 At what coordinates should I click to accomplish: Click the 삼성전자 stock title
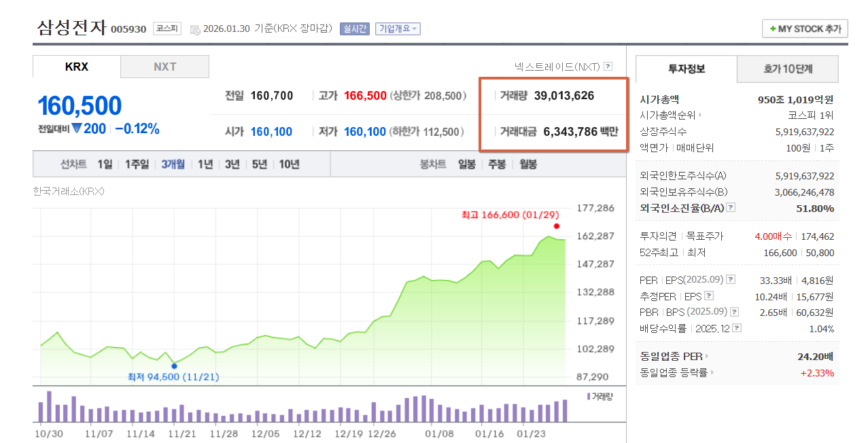point(71,27)
